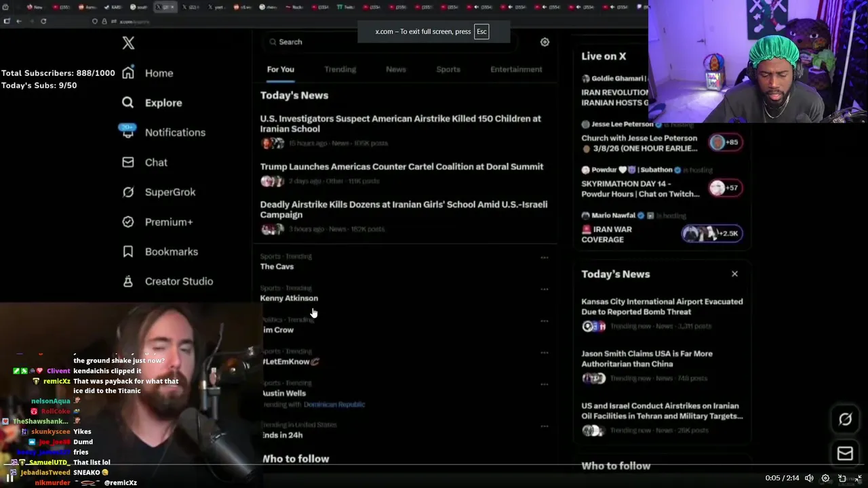Click chat username skunkyscee
The image size is (868, 488).
[x=51, y=432]
